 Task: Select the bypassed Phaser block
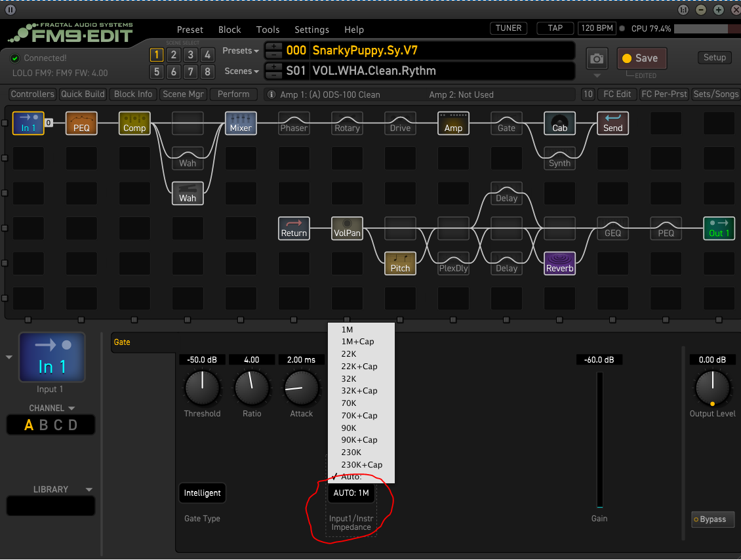294,123
